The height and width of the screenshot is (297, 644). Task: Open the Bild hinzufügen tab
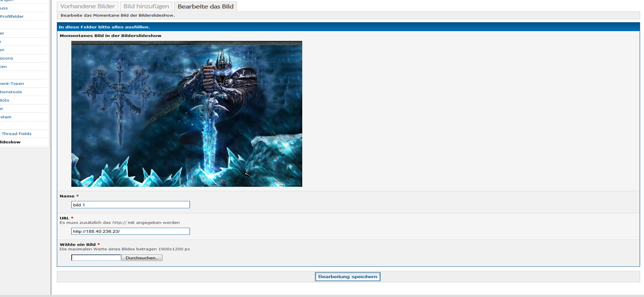pos(146,6)
